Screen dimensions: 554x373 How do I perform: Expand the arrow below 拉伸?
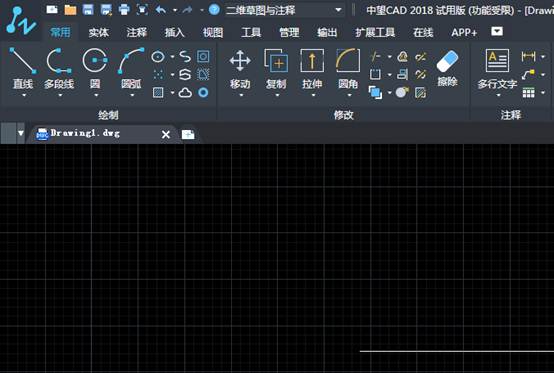tap(313, 95)
